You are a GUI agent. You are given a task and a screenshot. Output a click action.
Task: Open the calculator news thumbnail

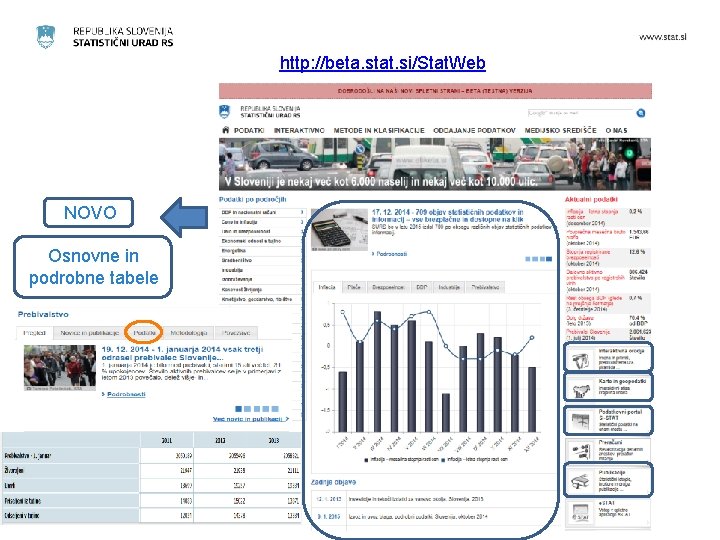[339, 230]
